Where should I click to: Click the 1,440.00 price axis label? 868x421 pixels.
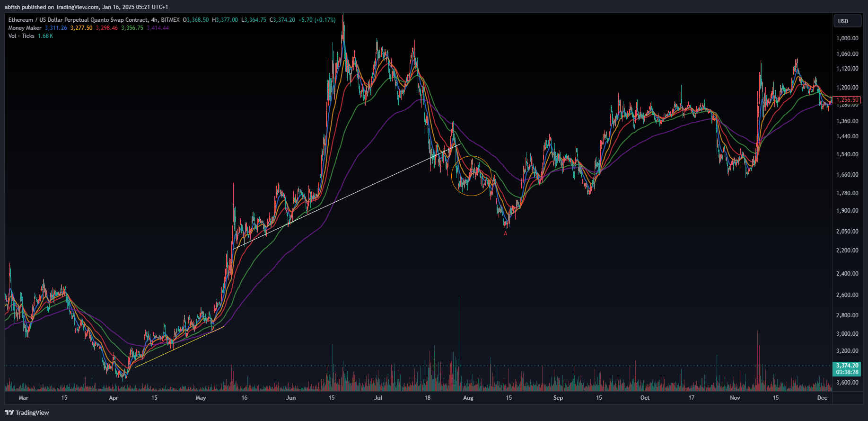pos(847,136)
